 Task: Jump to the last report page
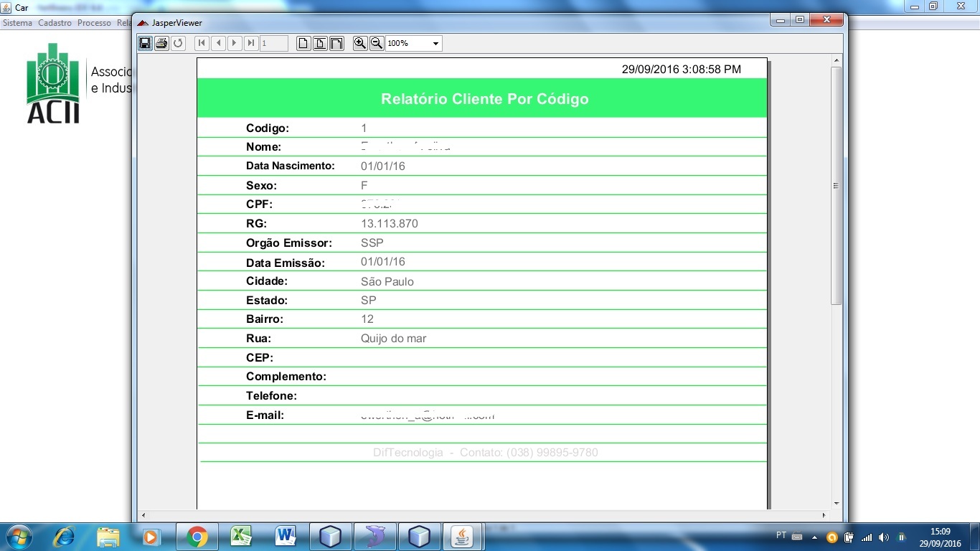(x=251, y=43)
